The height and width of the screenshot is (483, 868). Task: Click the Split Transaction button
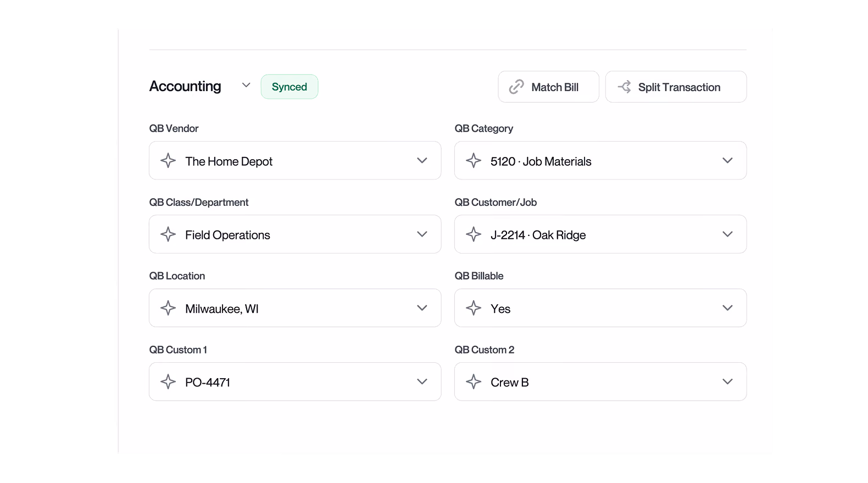point(676,87)
